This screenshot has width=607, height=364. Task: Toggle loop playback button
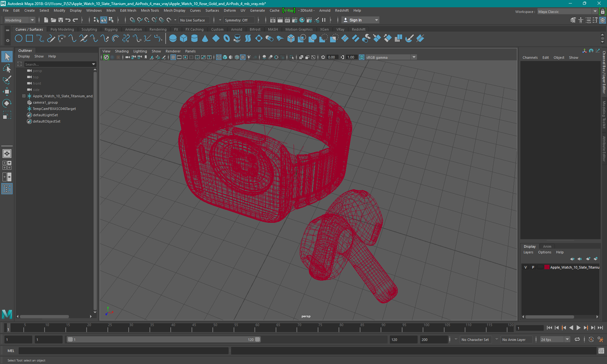coord(577,340)
